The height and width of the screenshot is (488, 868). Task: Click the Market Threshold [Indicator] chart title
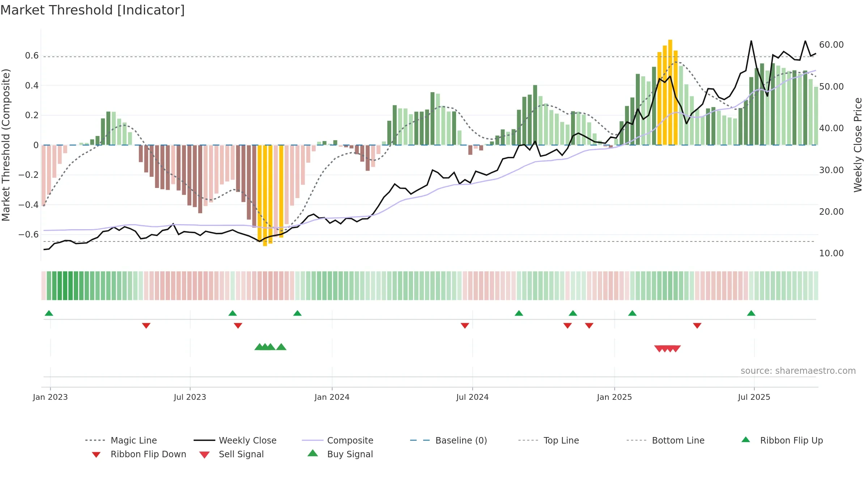tap(93, 10)
